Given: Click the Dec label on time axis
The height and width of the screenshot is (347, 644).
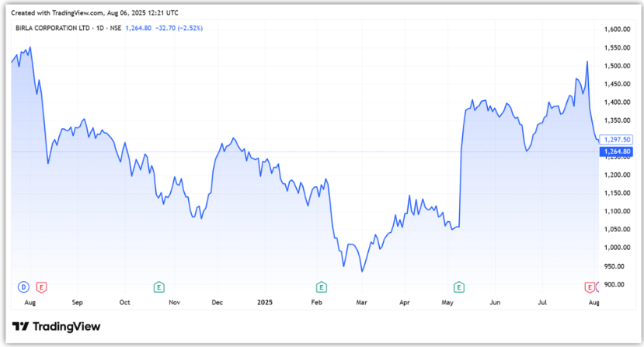Looking at the screenshot, I should pos(218,301).
